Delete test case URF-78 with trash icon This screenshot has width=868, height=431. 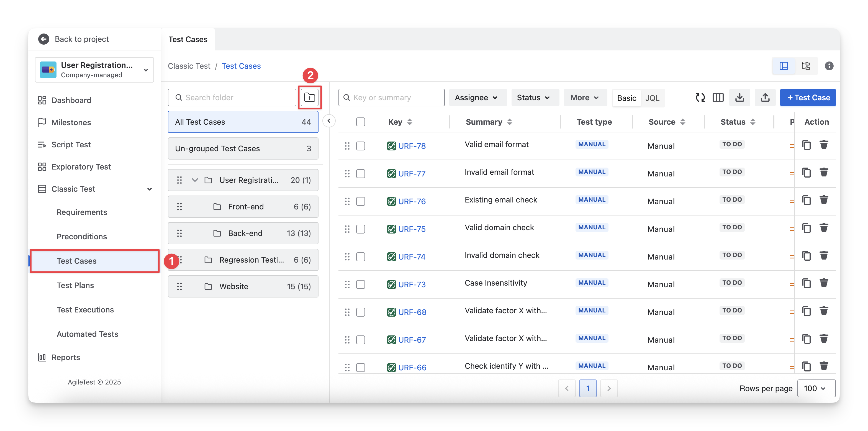[823, 145]
